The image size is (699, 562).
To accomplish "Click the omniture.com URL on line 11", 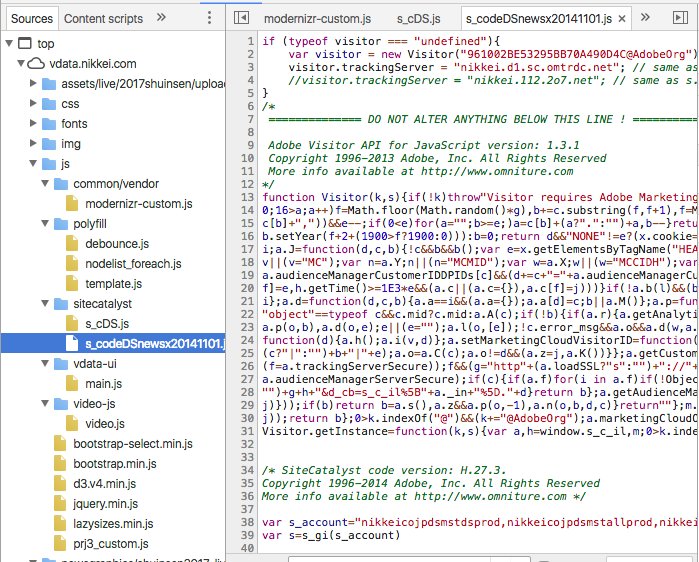I will point(497,171).
